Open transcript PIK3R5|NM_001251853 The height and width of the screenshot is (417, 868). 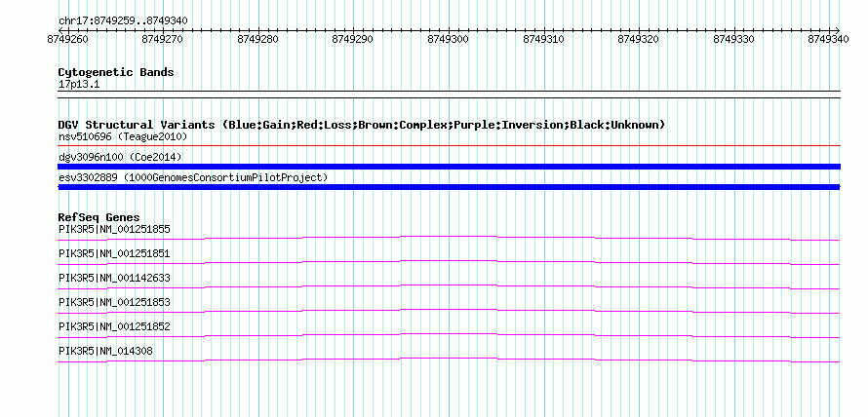coord(114,302)
